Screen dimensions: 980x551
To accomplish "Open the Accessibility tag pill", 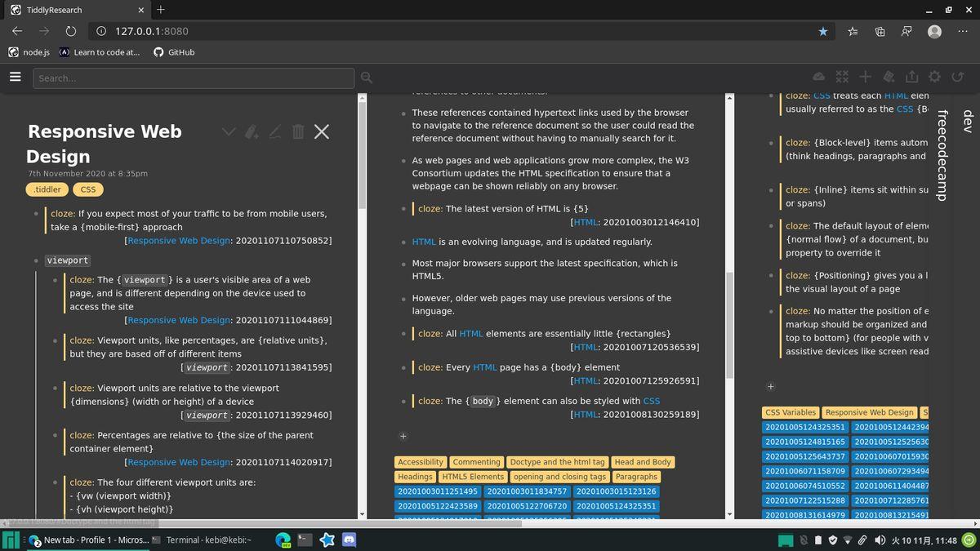I will [421, 462].
